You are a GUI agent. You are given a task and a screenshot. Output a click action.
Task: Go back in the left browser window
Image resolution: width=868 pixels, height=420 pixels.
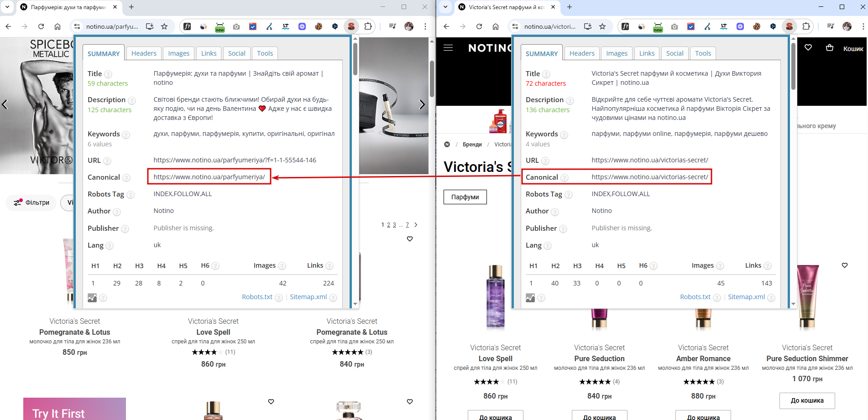[8, 26]
